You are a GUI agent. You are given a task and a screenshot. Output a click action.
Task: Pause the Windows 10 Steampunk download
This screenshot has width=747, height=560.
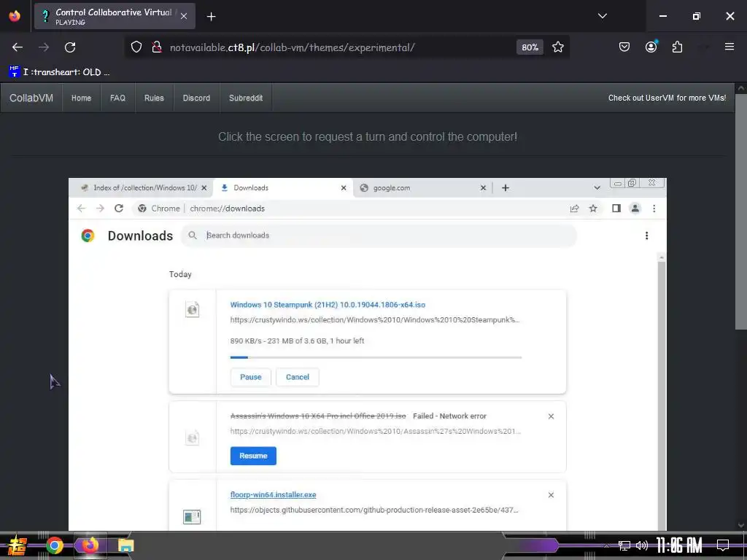pyautogui.click(x=251, y=377)
